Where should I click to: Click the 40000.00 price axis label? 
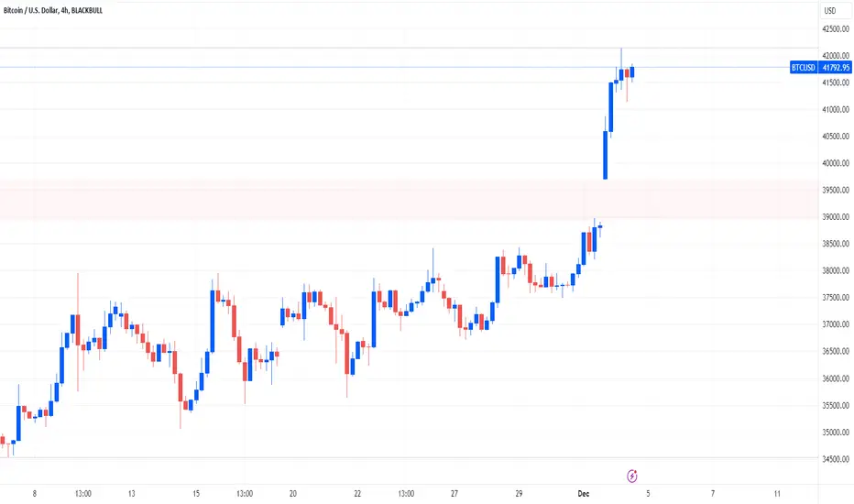[x=836, y=163]
